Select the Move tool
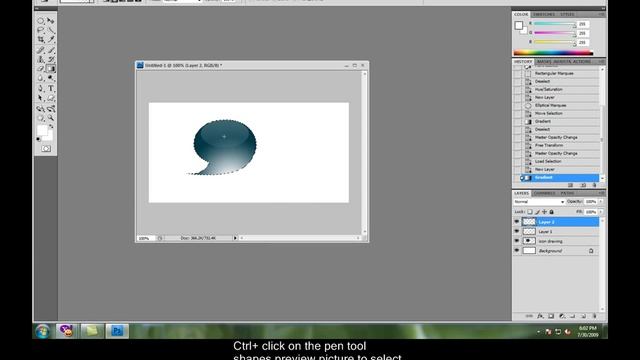The image size is (640, 360). pyautogui.click(x=51, y=20)
